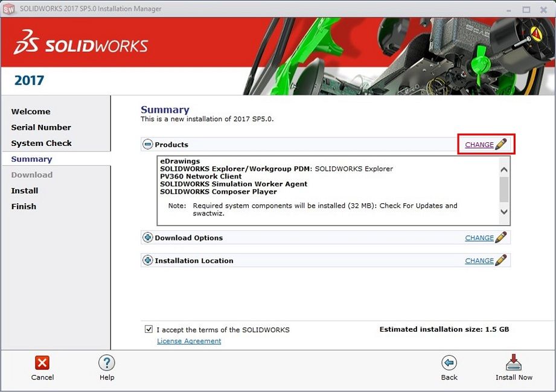The image size is (556, 392).
Task: Click the SOLIDWORKS logo in the banner
Action: (80, 46)
